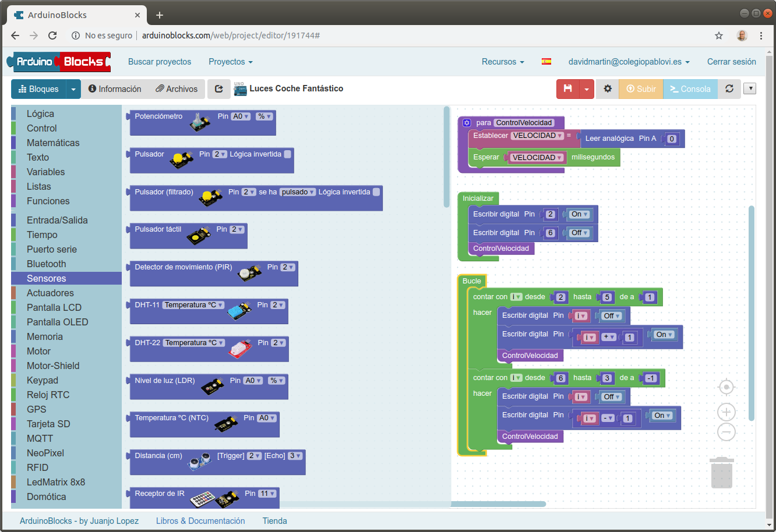Reset zoom with the center target icon
Screen dimensions: 776x532
tap(726, 386)
